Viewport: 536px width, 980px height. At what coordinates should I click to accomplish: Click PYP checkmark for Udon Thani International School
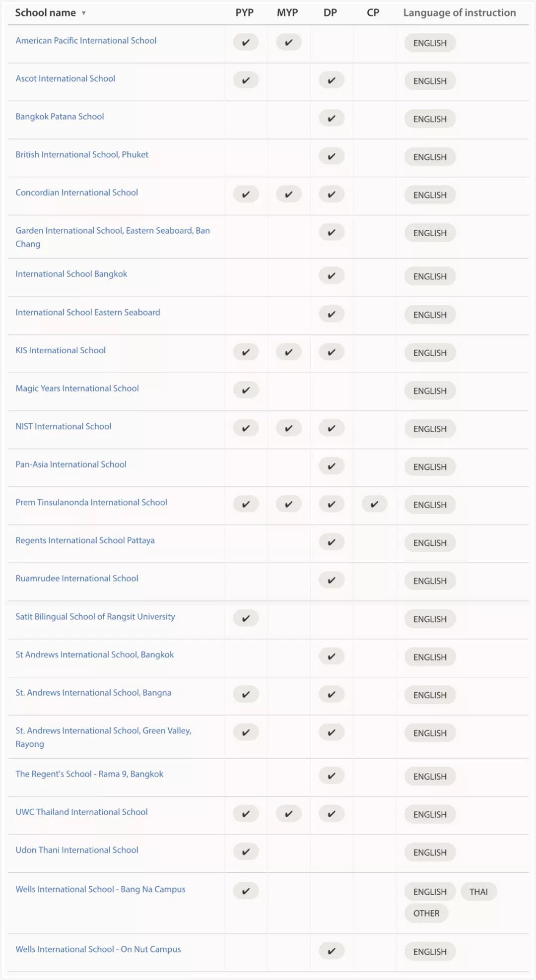pos(246,852)
